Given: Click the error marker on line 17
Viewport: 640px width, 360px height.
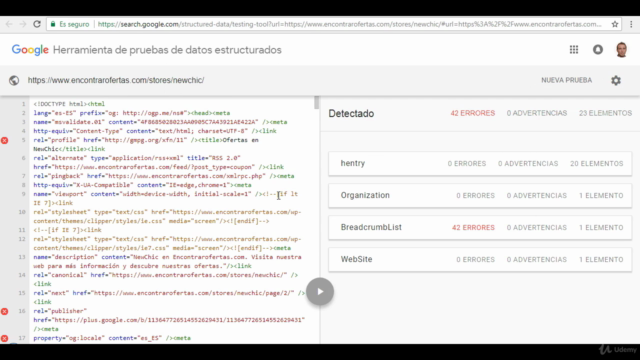Looking at the screenshot, I should pos(4,338).
